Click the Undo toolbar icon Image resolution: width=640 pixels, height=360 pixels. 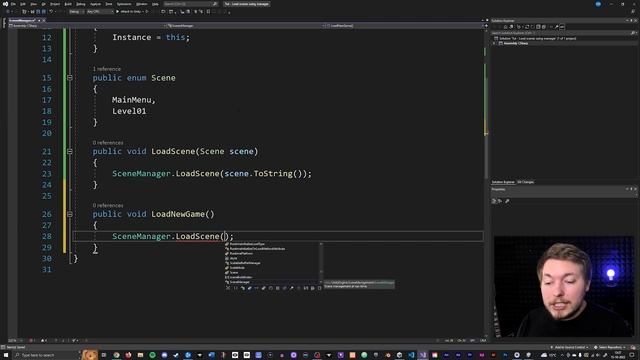(x=51, y=12)
